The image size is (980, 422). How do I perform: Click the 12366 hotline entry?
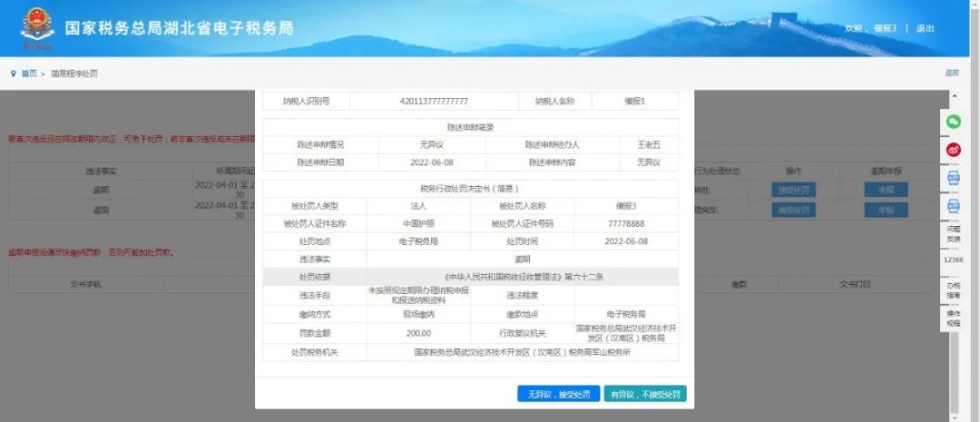click(x=953, y=260)
